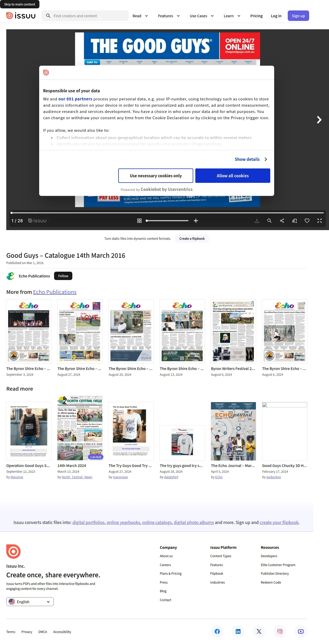Expand the Learn menu
Image resolution: width=329 pixels, height=644 pixels.
coord(232,16)
